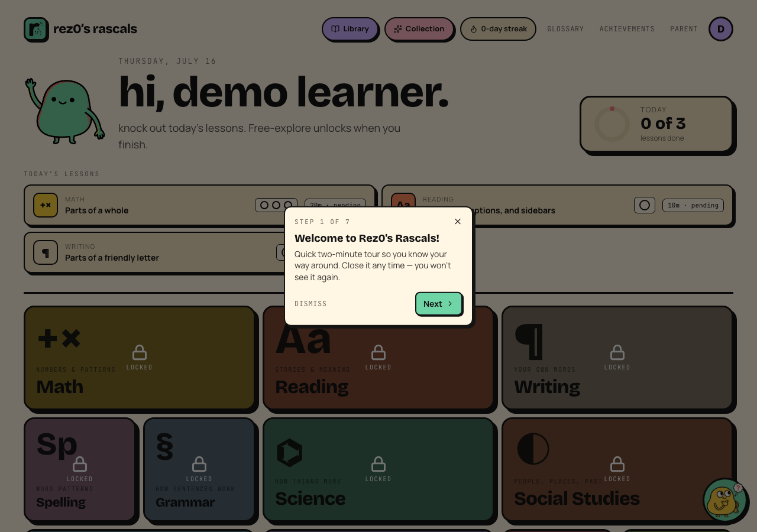Open the Science subject card title
This screenshot has width=757, height=532.
310,498
